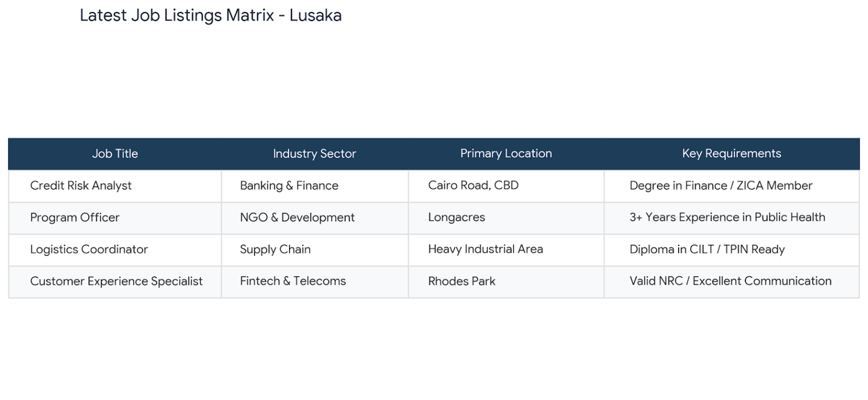This screenshot has height=400, width=868.
Task: Select the Key Requirements column header
Action: point(732,153)
